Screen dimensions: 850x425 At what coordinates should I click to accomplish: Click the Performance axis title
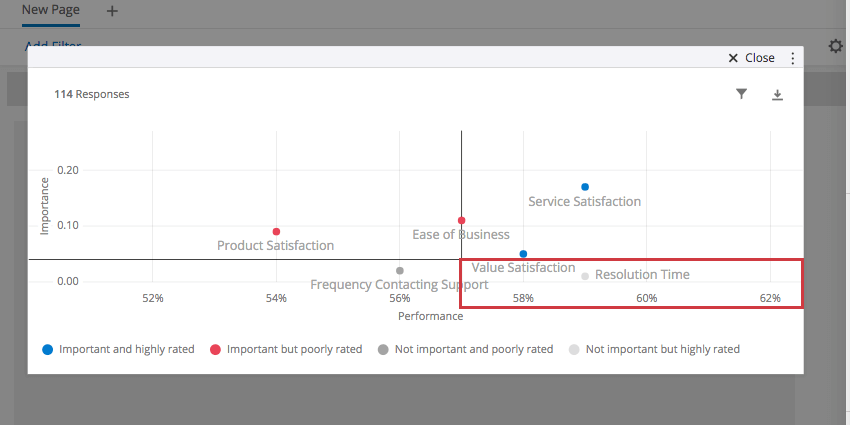[430, 317]
